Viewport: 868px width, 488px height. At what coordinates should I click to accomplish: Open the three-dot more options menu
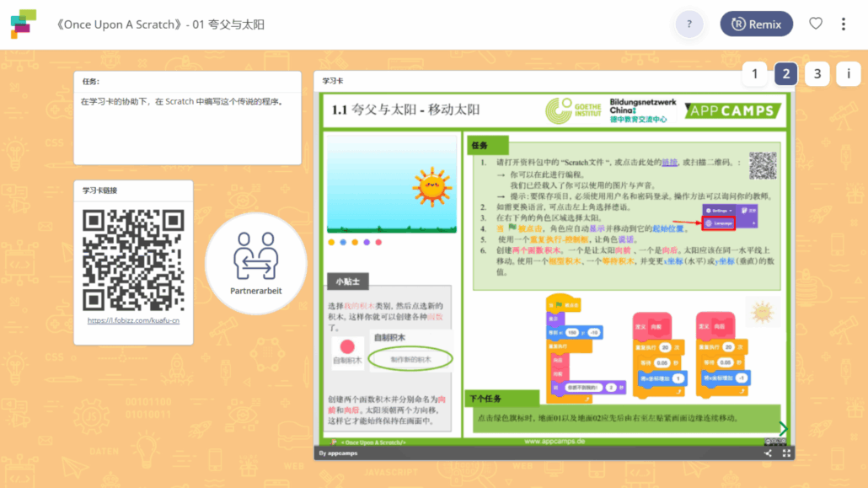click(x=843, y=24)
